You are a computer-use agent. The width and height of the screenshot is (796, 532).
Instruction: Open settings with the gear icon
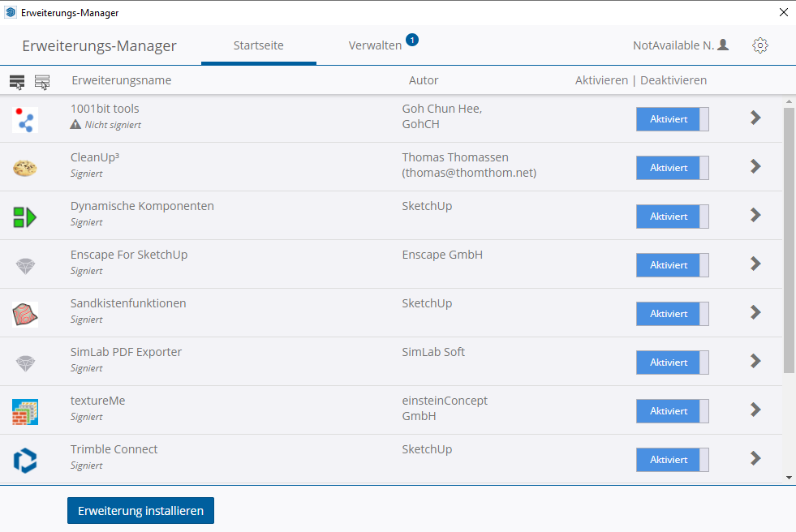point(759,45)
